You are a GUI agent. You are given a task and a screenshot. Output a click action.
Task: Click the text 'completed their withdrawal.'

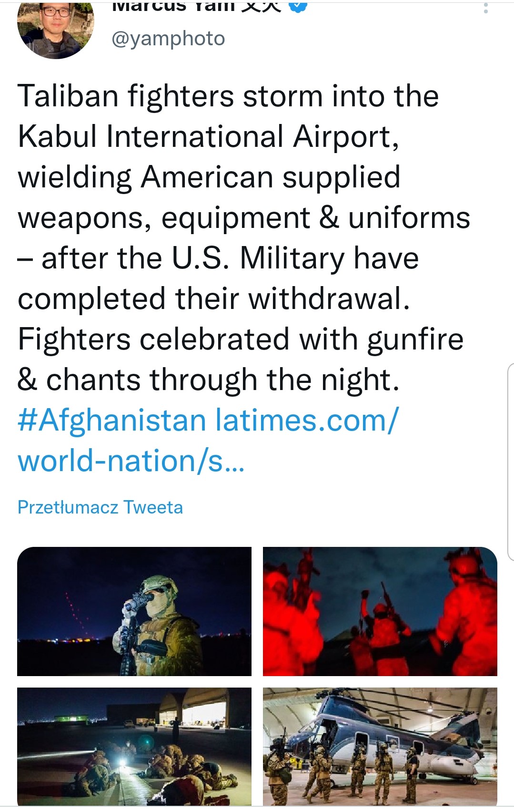pos(213,299)
